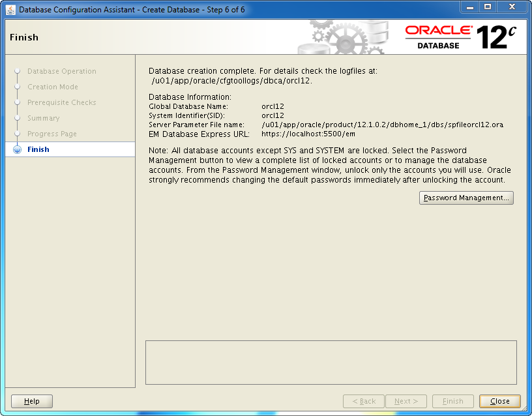Click the 'System Identifier(SID):' label
The height and width of the screenshot is (416, 532).
coord(186,115)
